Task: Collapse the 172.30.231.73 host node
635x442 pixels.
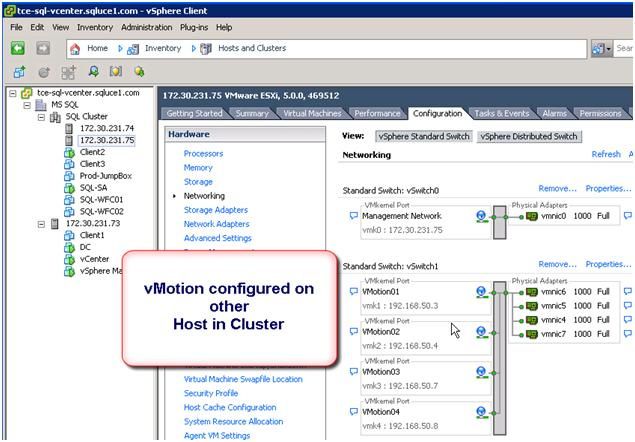Action: point(41,224)
